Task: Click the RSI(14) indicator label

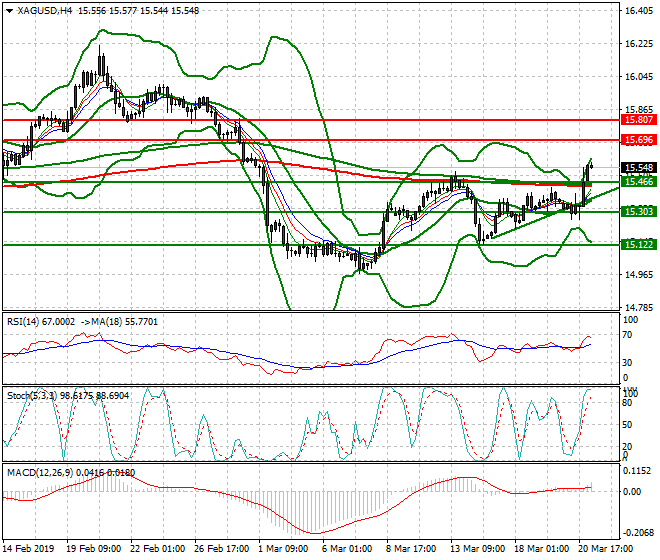Action: (27, 321)
